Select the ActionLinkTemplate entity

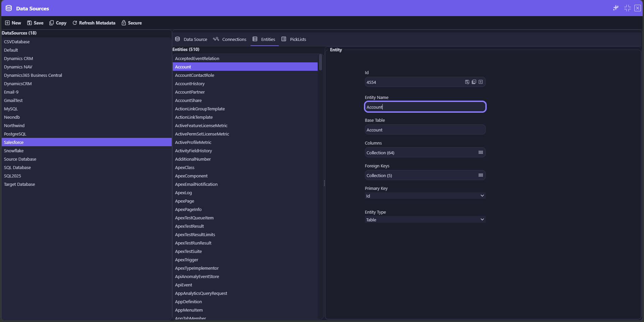click(x=245, y=117)
